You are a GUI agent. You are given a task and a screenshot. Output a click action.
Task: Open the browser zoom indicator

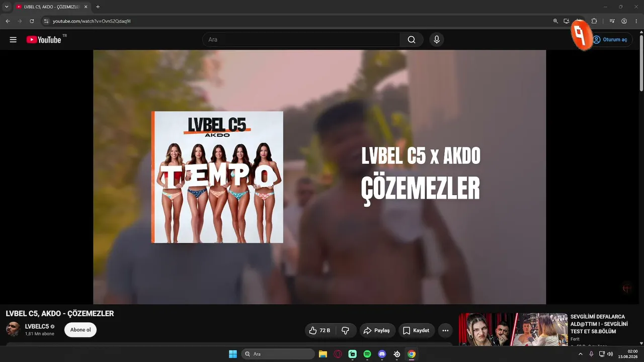click(555, 21)
